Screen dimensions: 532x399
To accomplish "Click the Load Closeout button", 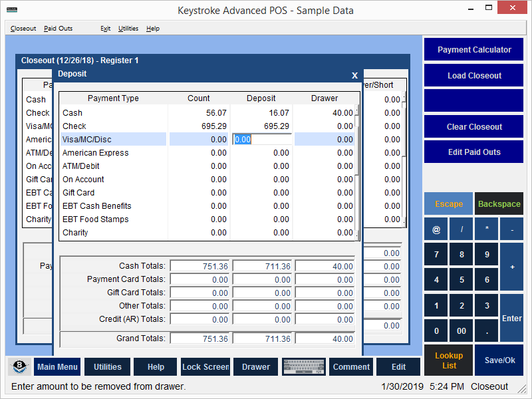I will coord(474,76).
